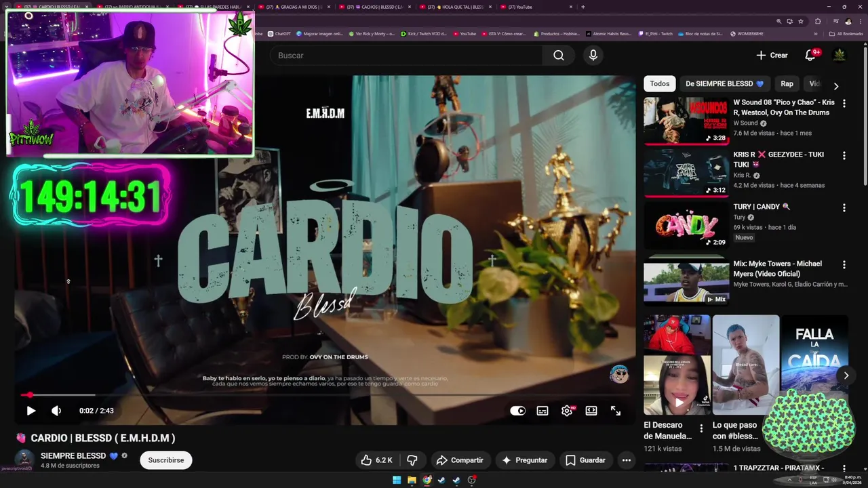Open the CANDY video thumbnail
The width and height of the screenshot is (868, 488).
(686, 224)
